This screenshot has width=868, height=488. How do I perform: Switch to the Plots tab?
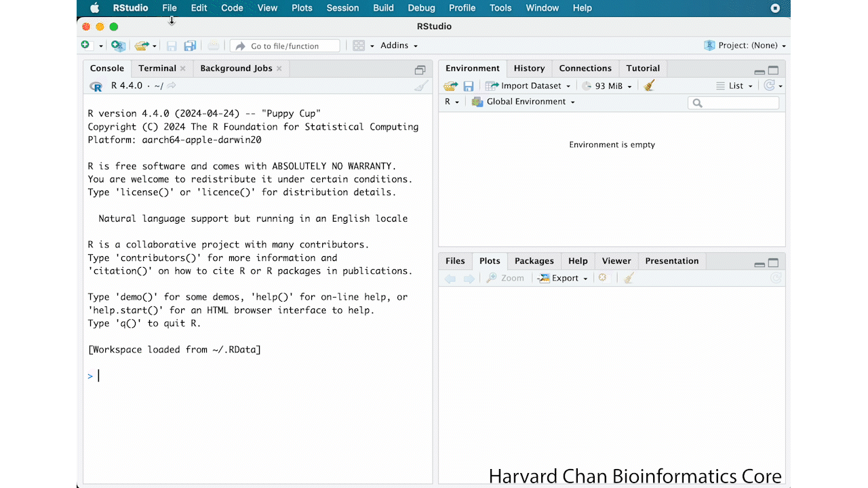click(490, 260)
